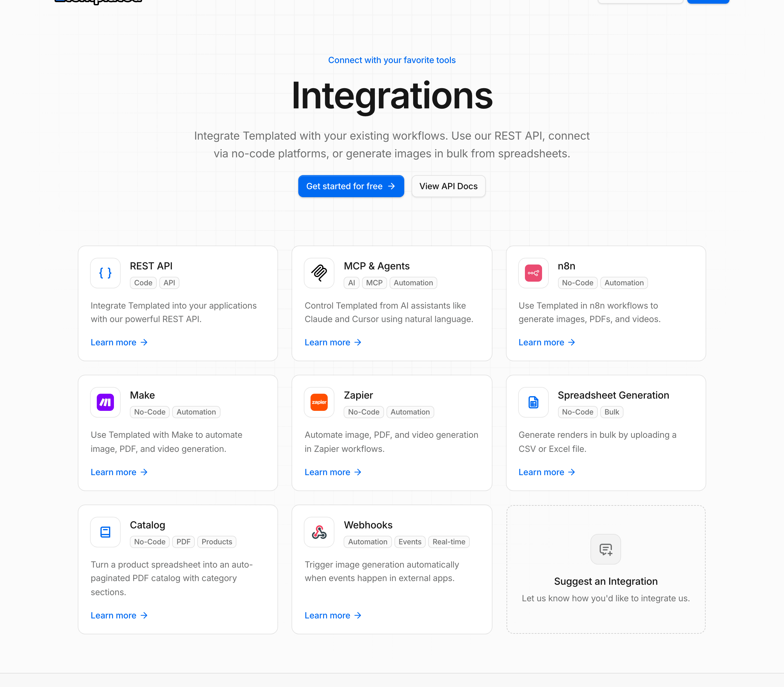Click the Spreadsheet Generation file icon
784x687 pixels.
(x=533, y=402)
